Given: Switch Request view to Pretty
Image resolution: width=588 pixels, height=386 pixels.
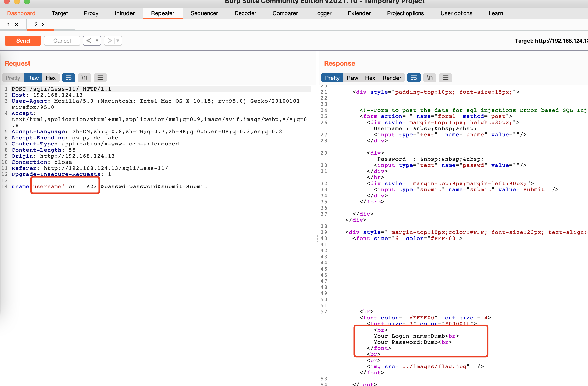Looking at the screenshot, I should (x=13, y=78).
